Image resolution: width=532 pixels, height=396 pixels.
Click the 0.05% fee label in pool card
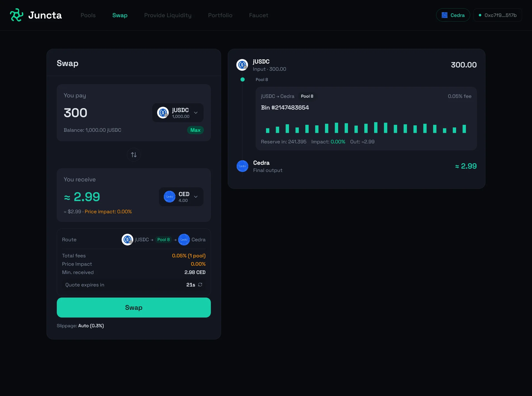click(x=460, y=96)
